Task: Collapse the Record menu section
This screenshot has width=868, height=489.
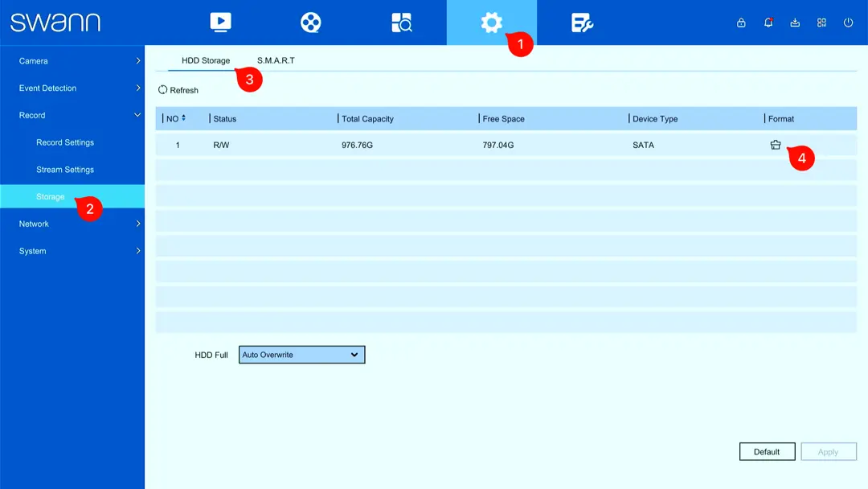Action: point(72,115)
